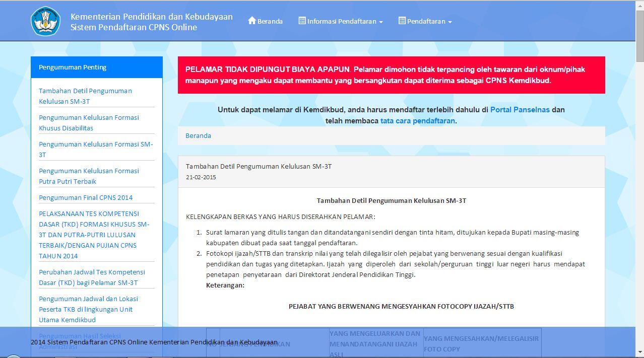644x358 pixels.
Task: Click the home icon beside Beranda
Action: coord(252,21)
